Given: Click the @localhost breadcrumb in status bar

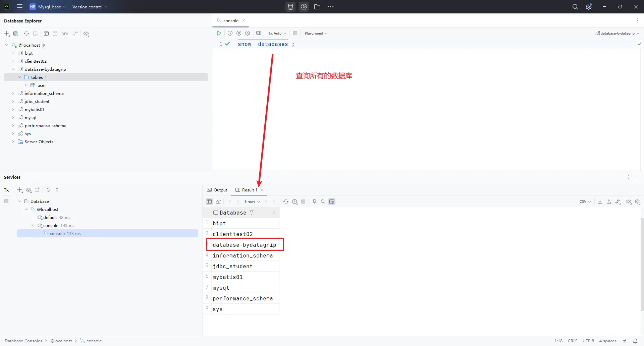Looking at the screenshot, I should (x=61, y=341).
